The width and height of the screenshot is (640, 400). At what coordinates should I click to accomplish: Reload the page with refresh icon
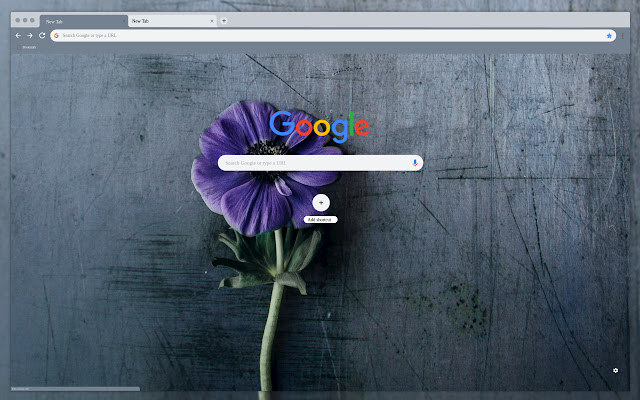pos(42,36)
